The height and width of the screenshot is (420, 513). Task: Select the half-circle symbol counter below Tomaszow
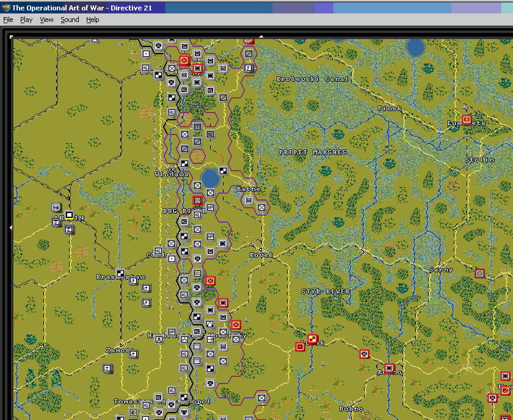pos(133,412)
